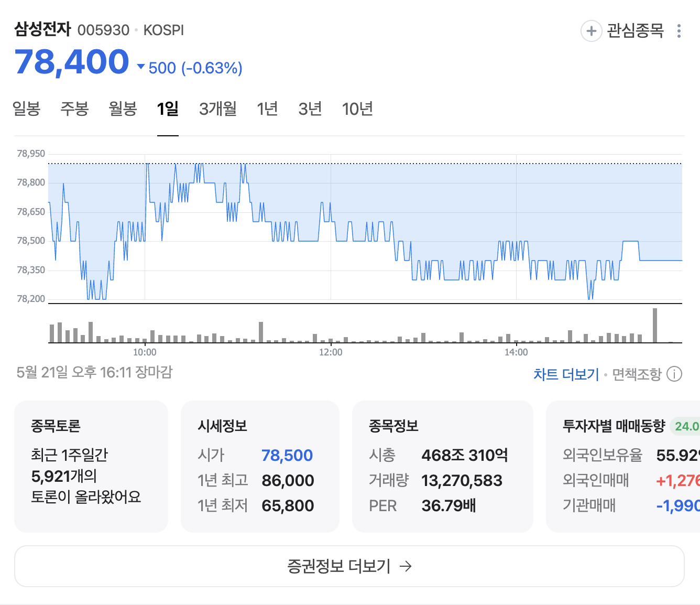Viewport: 700px width, 605px height.
Task: Add stock to watchlist with plus icon
Action: pyautogui.click(x=591, y=31)
